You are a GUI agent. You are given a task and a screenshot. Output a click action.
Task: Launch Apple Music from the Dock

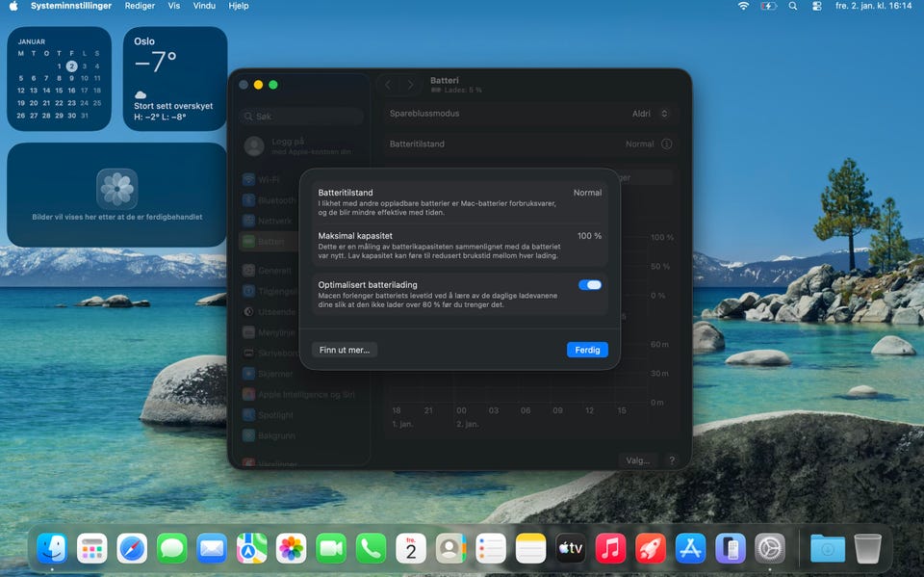point(610,549)
